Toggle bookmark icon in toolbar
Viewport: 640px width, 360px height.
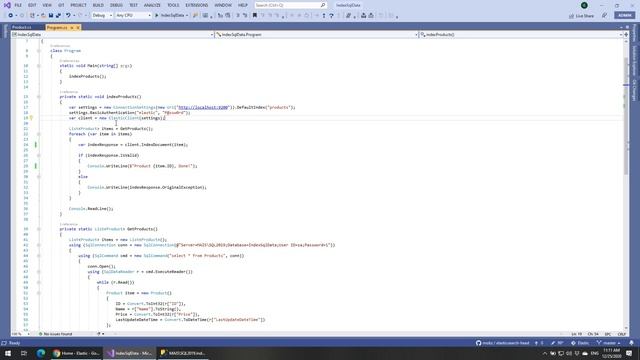255,16
